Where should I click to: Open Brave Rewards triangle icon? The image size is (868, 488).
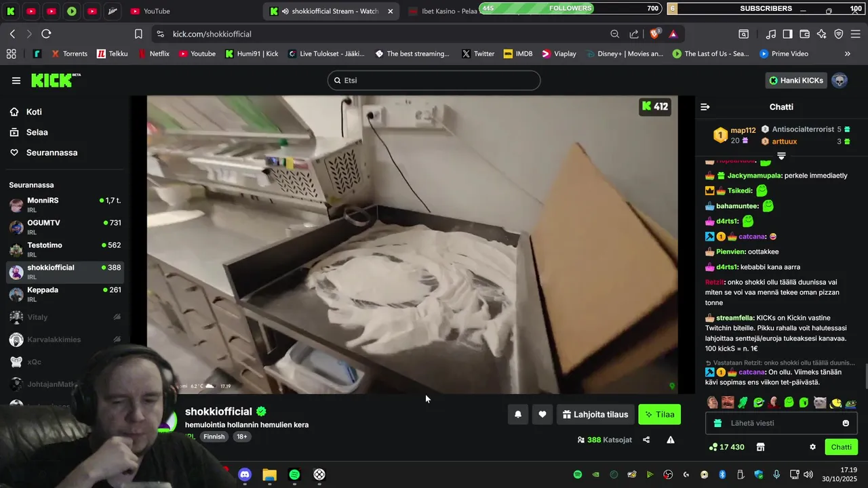pyautogui.click(x=673, y=34)
